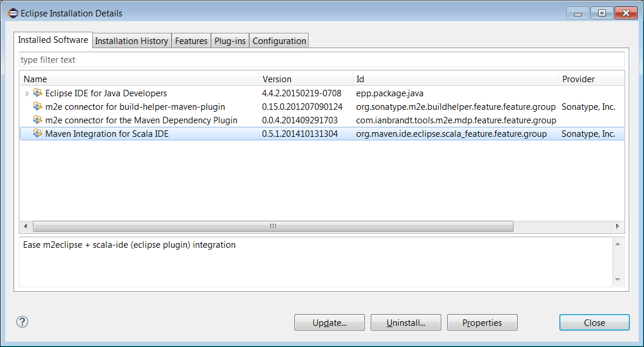Click the horizontal scrollbar thumb in the table
The width and height of the screenshot is (644, 347).
(x=273, y=226)
